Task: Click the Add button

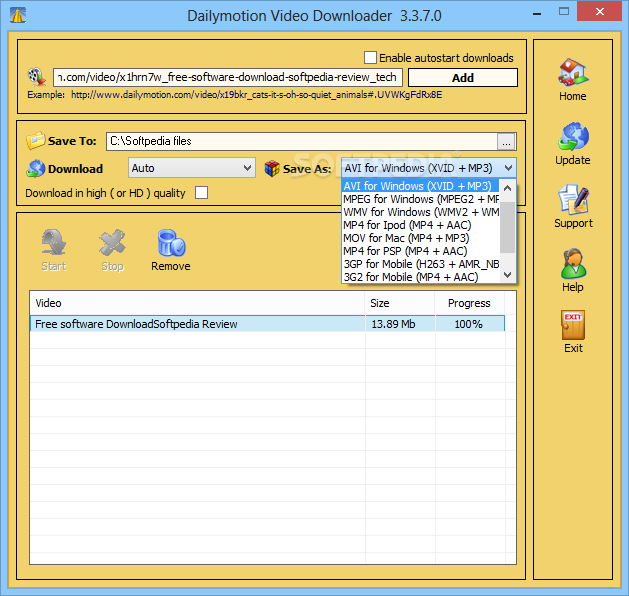Action: pos(463,77)
